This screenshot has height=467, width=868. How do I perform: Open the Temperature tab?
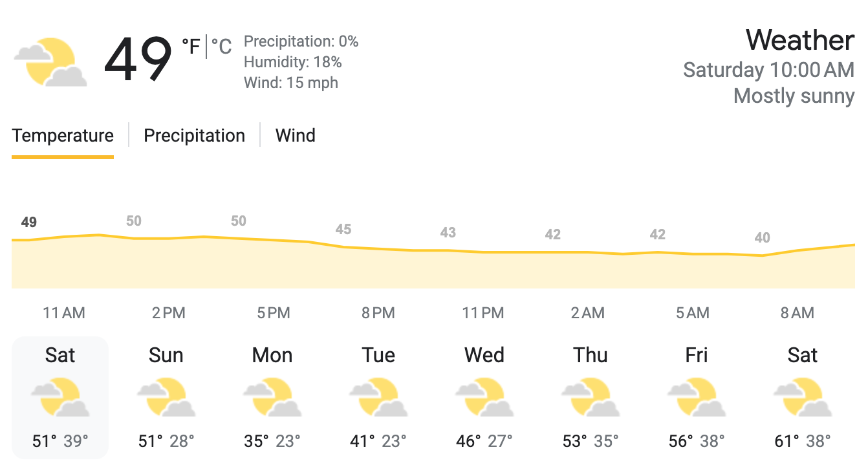(63, 136)
